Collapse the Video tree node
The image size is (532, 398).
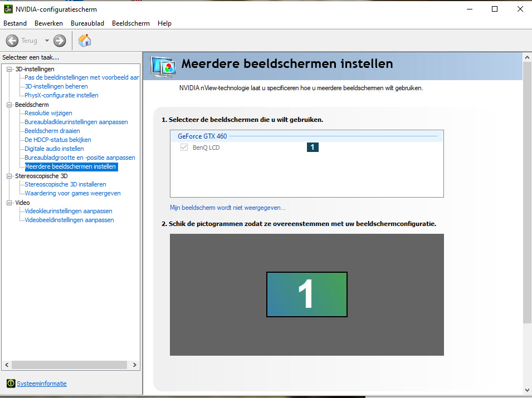coord(9,203)
